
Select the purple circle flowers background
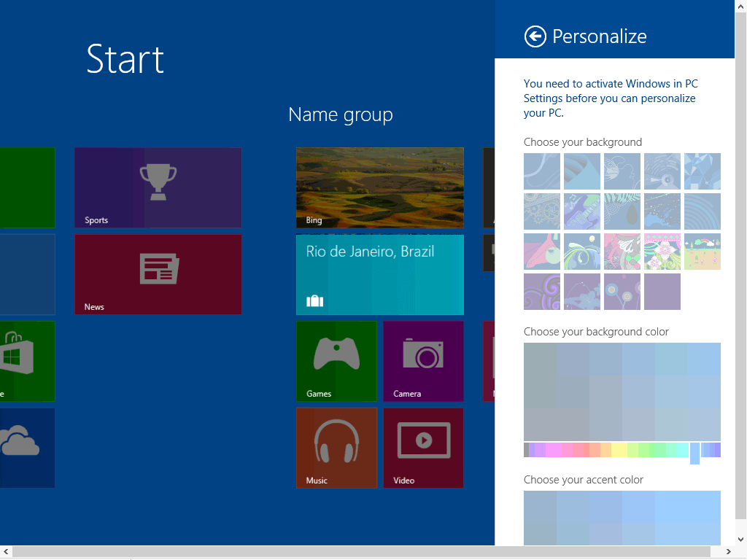coord(622,292)
